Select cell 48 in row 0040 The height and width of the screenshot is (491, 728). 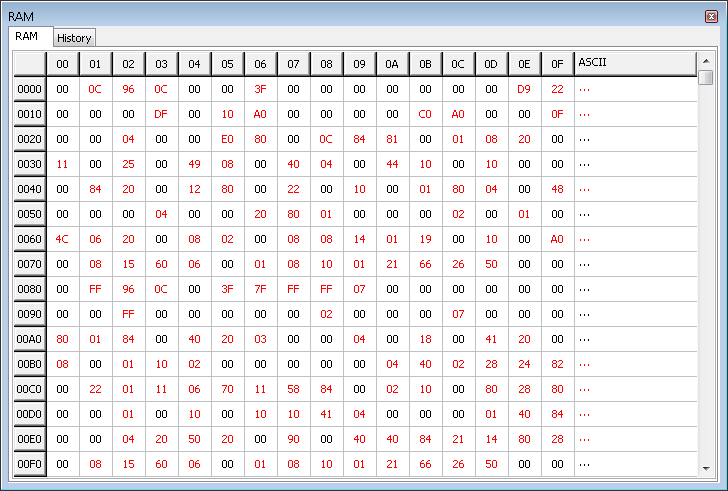[557, 189]
